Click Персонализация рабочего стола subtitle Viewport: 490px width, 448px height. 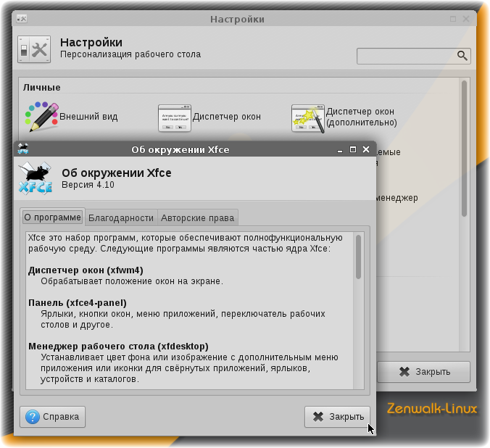point(130,54)
